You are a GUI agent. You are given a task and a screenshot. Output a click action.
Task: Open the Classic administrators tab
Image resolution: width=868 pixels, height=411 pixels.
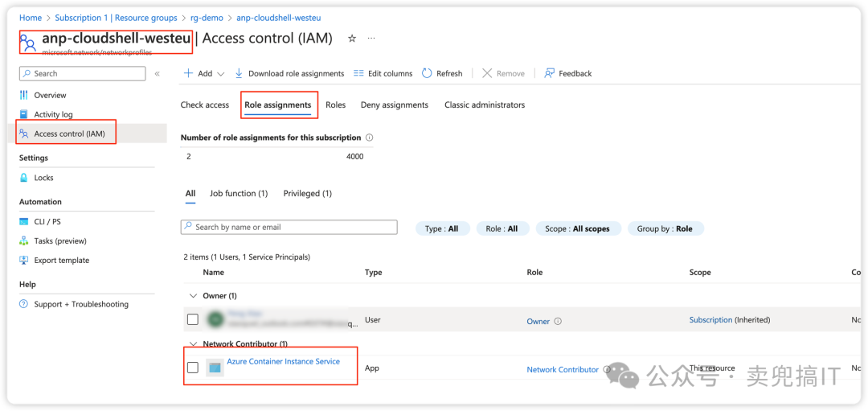[x=485, y=105]
